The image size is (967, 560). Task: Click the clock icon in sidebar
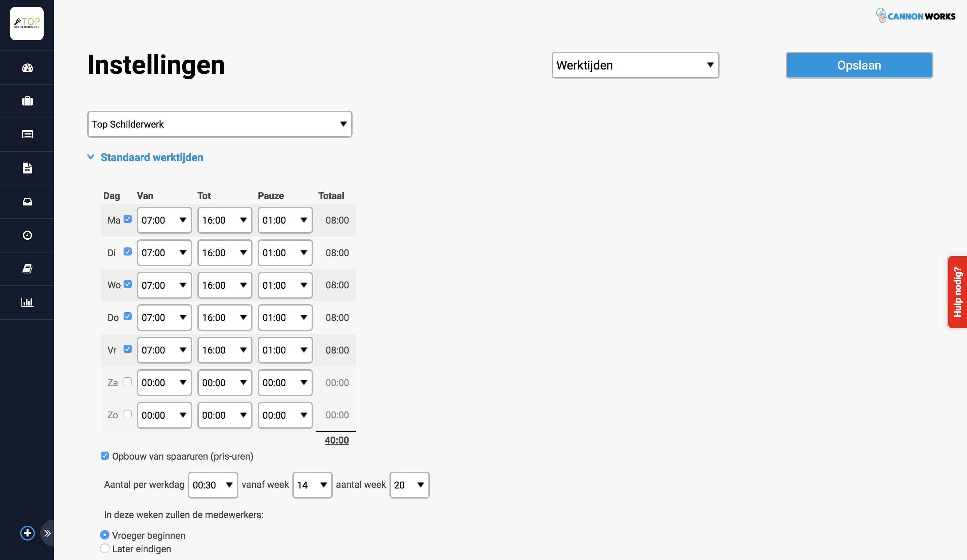point(27,235)
